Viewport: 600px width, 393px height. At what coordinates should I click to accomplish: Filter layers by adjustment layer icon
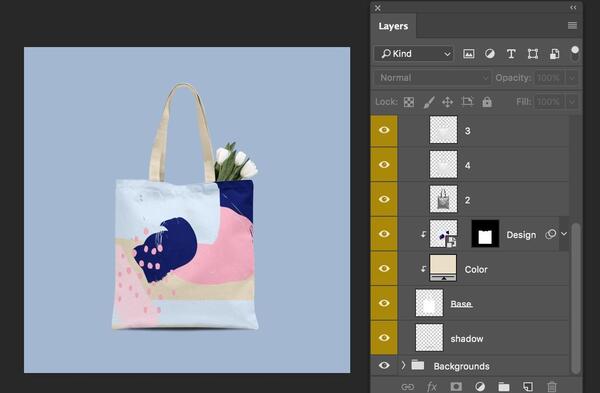(x=489, y=54)
